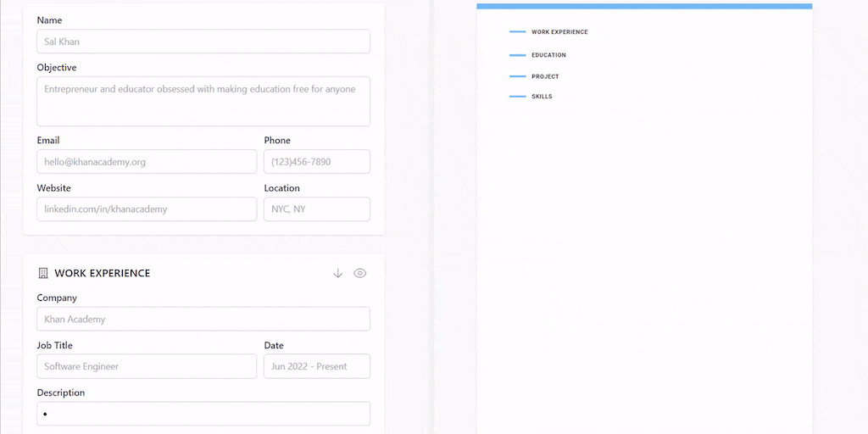The height and width of the screenshot is (434, 868).
Task: Click into the Objective text area
Action: pyautogui.click(x=203, y=101)
